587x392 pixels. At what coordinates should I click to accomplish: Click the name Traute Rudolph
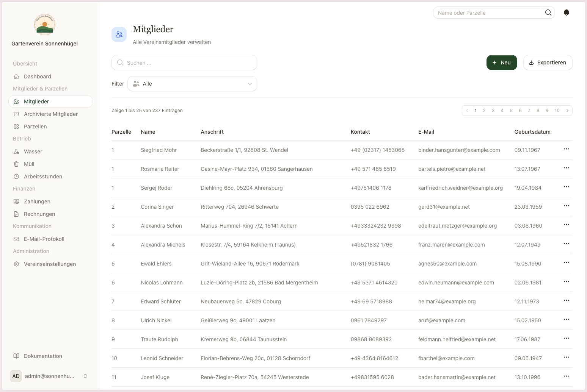click(x=159, y=339)
